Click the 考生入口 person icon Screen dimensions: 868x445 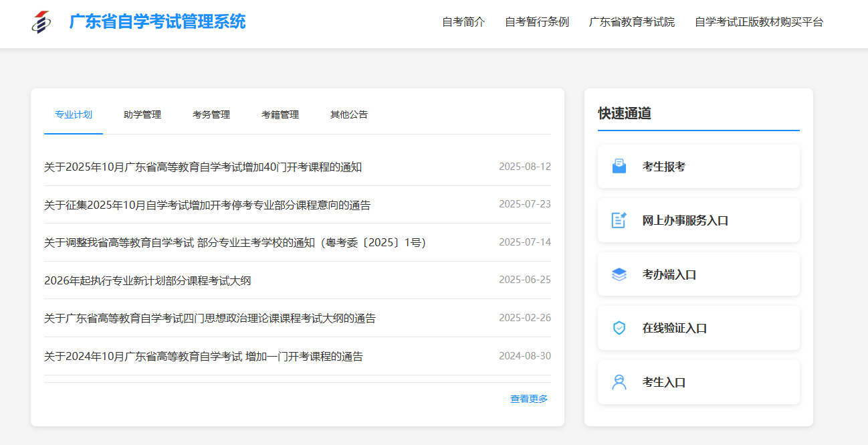coord(619,382)
